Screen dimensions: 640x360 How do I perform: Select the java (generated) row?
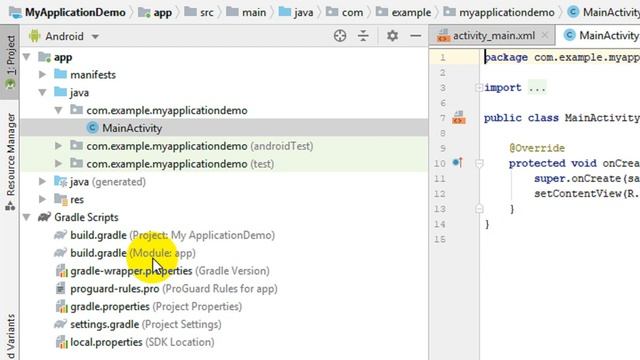click(224, 182)
